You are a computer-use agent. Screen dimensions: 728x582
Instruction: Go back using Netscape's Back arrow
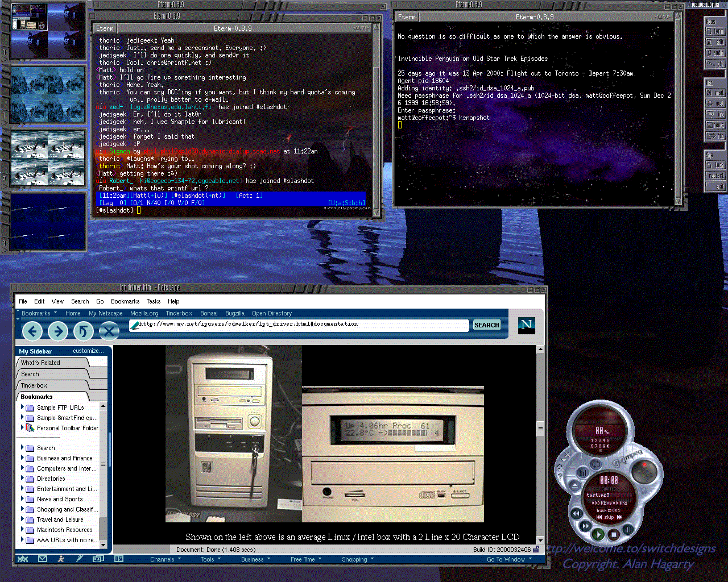point(32,331)
